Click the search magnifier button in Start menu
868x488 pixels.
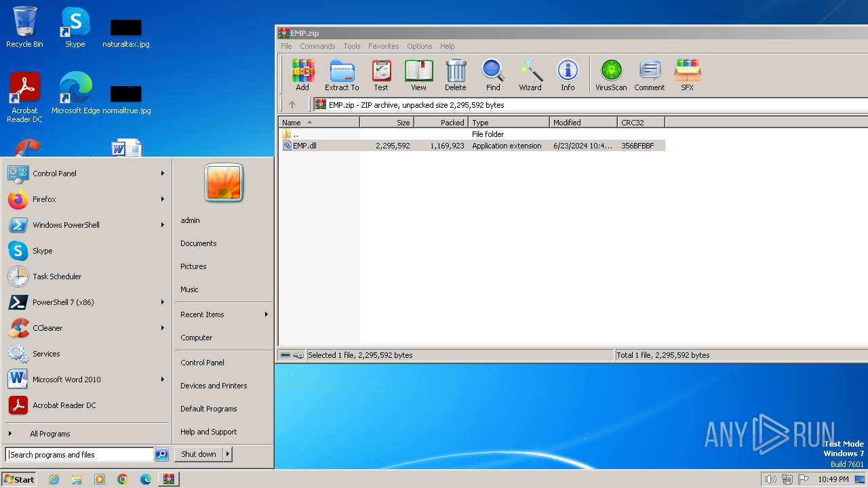coord(161,455)
